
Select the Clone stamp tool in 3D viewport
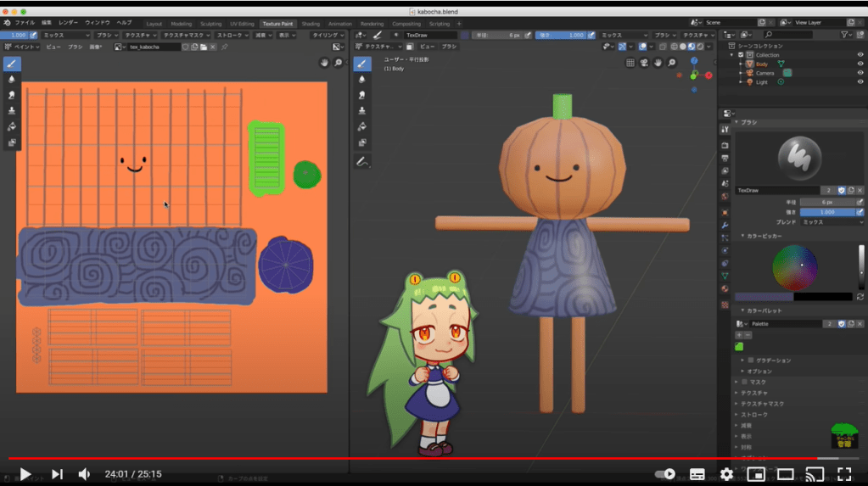[361, 110]
